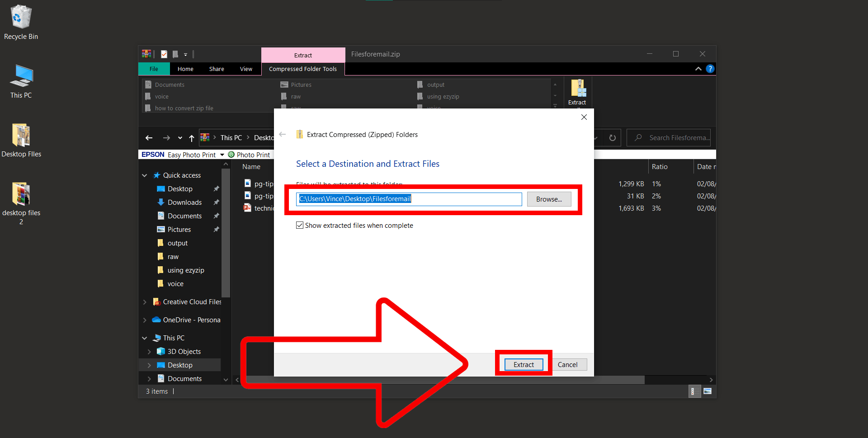Unpin Desktop from Quick access
Image resolution: width=868 pixels, height=438 pixels.
216,188
